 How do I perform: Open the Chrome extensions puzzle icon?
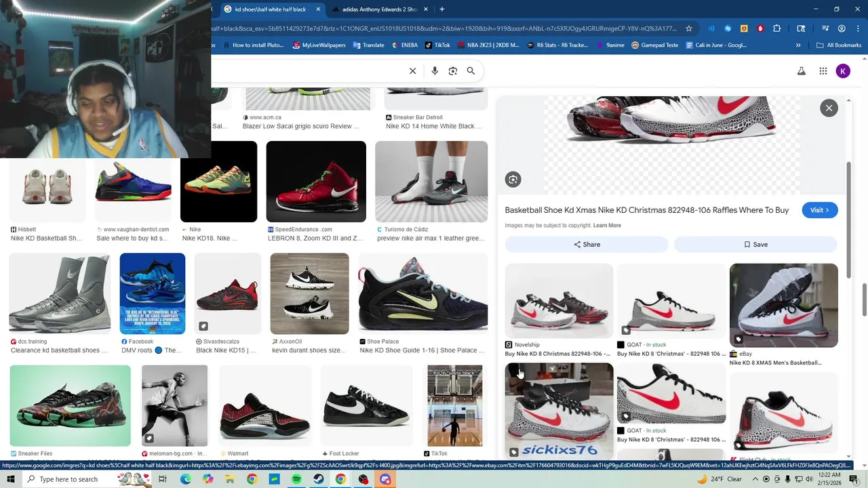click(x=777, y=28)
